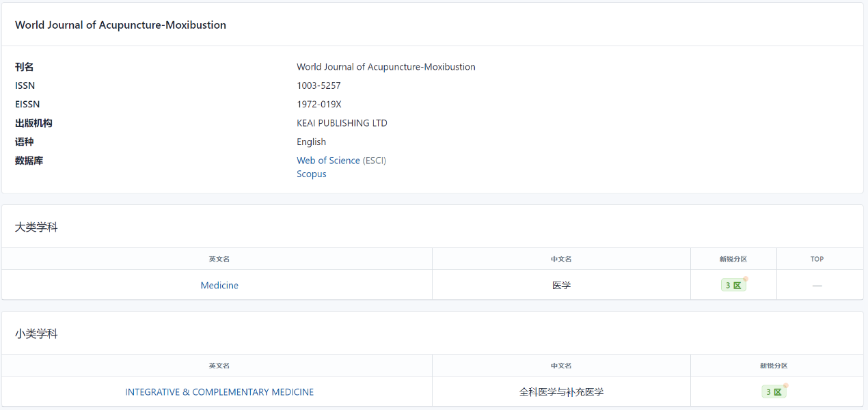The height and width of the screenshot is (410, 868).
Task: Click the 3区 badge in Integrative Medicine row
Action: [773, 392]
